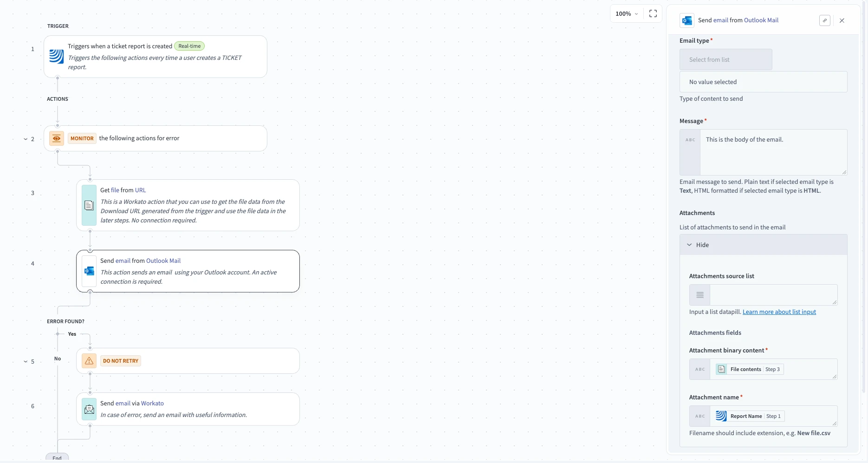Click the End node at the bottom
The image size is (868, 463).
tap(57, 457)
